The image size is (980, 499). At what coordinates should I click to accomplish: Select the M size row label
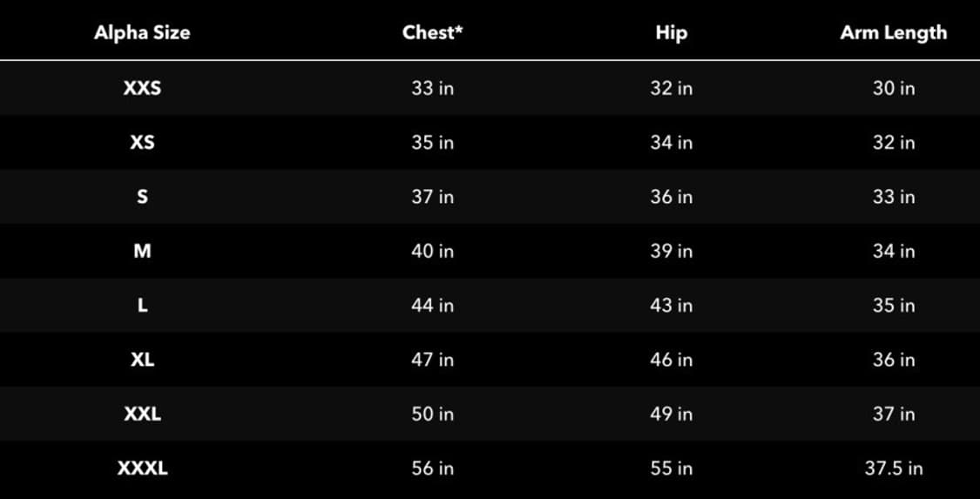coord(142,251)
